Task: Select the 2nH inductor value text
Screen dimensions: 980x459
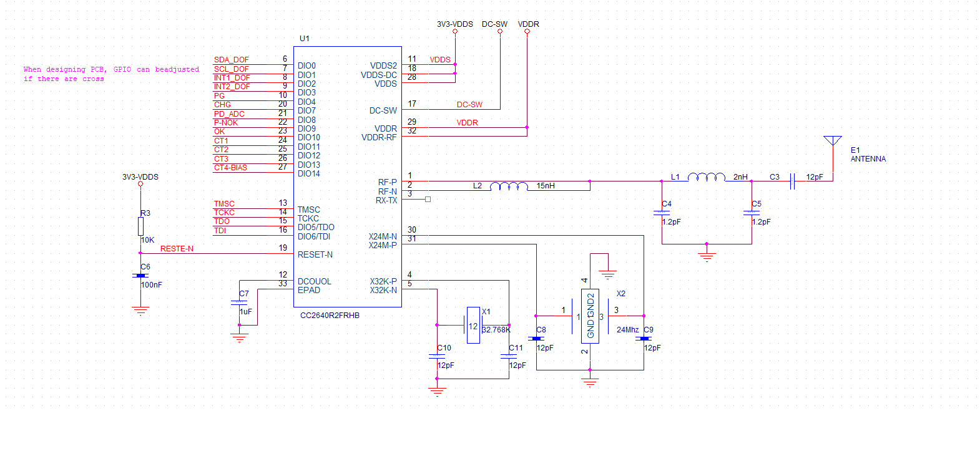Action: coord(740,177)
